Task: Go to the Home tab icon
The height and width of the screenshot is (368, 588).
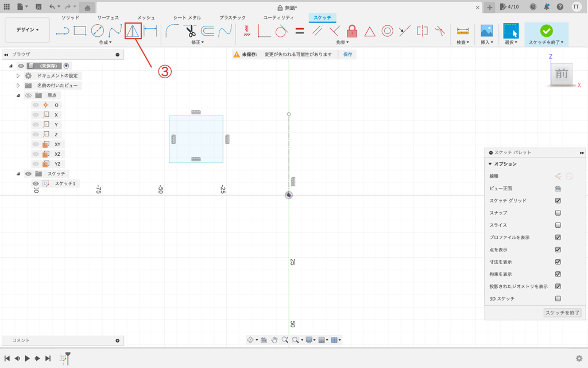Action: tap(87, 8)
